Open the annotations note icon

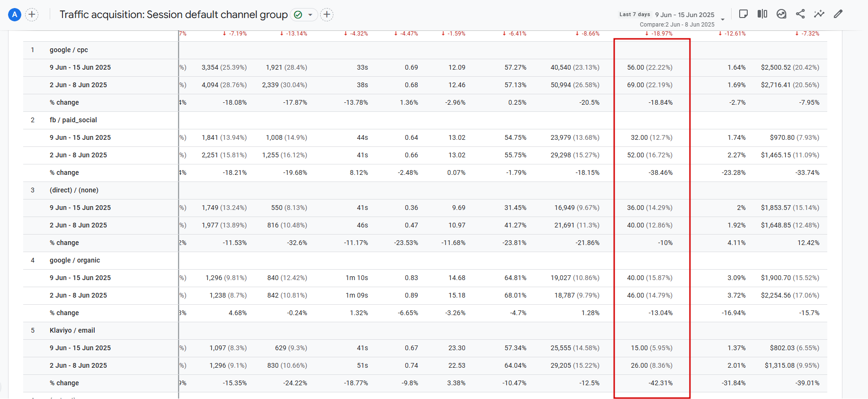click(x=743, y=14)
